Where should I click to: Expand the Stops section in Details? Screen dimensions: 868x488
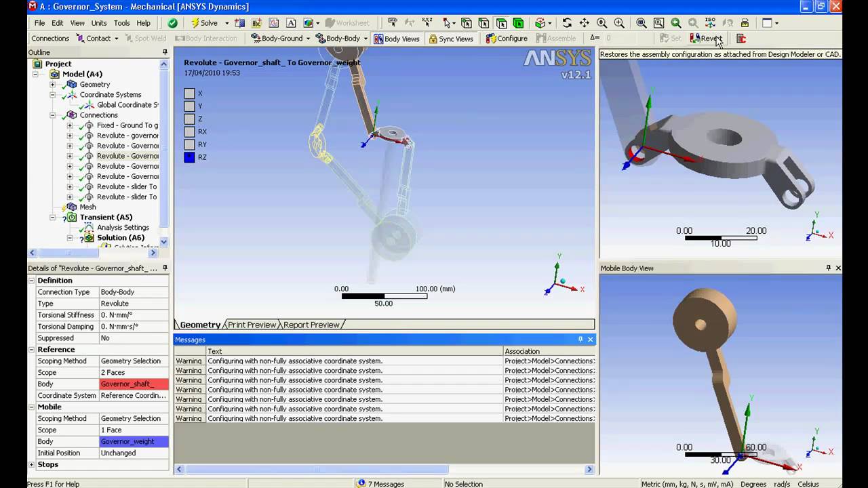pos(32,464)
